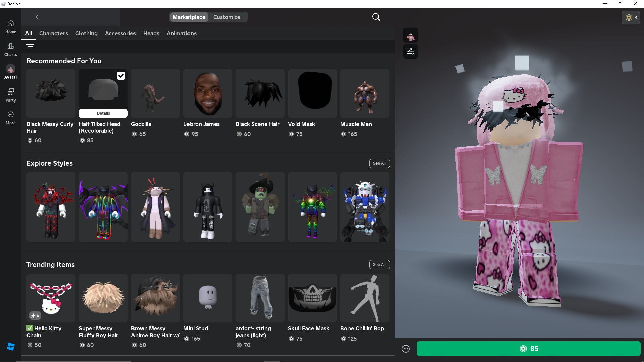Open the Avatar sidebar icon

tap(11, 72)
